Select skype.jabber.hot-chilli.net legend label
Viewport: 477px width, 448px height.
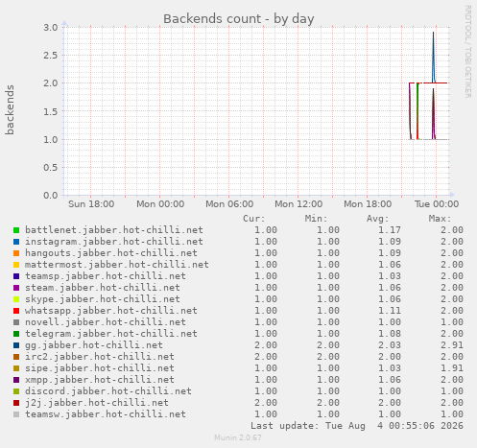point(103,299)
